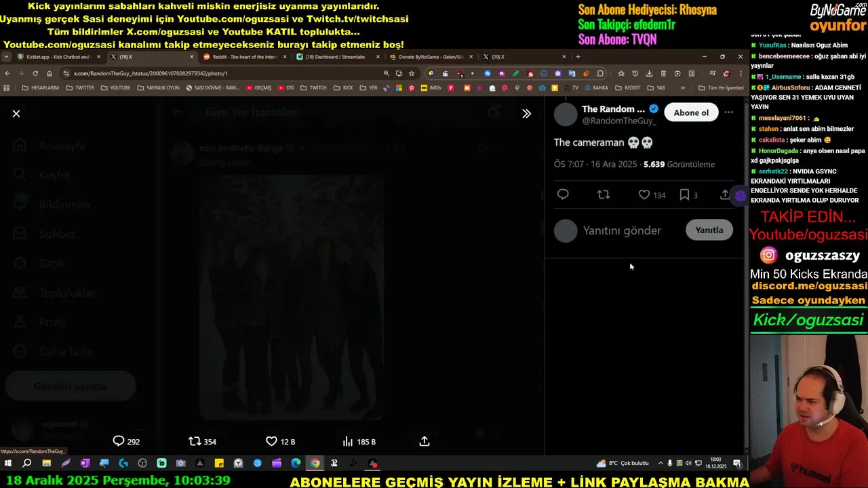868x488 pixels.
Task: Open the BANKA bookmarks folder
Action: pos(595,87)
